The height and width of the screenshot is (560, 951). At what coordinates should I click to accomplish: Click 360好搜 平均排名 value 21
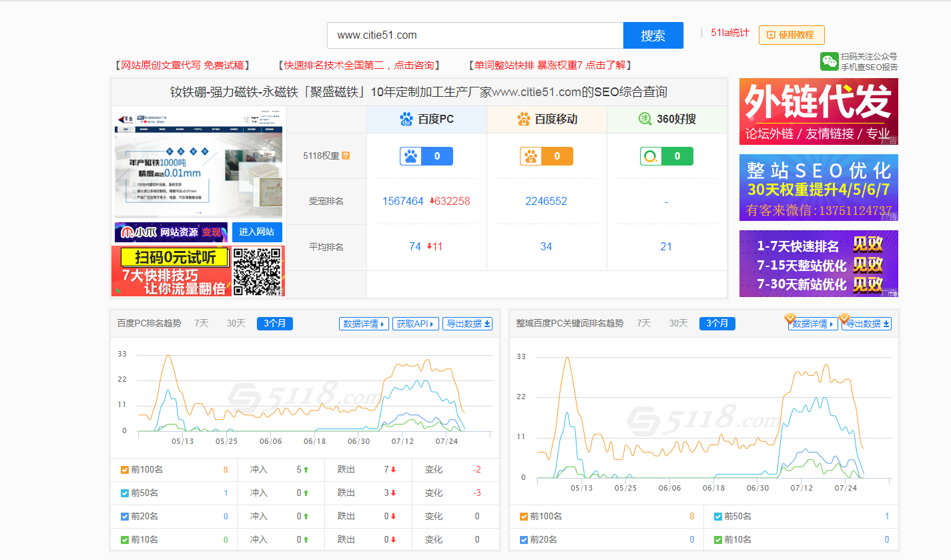tap(666, 246)
